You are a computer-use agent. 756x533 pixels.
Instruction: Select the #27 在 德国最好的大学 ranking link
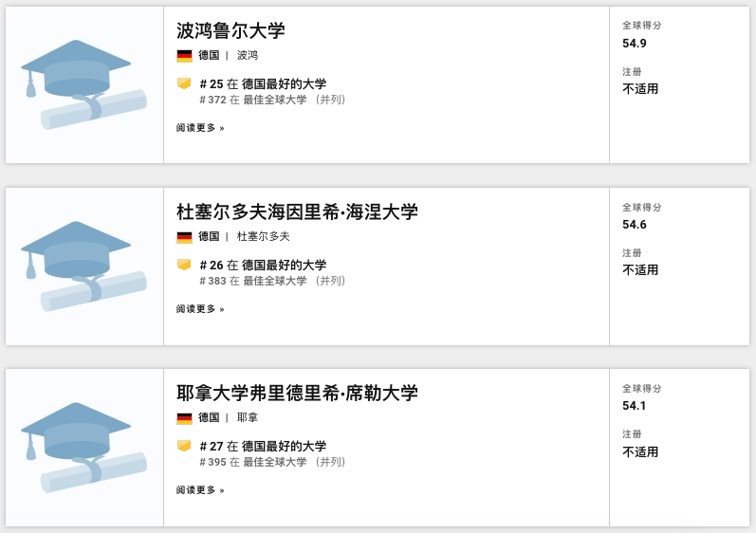(x=263, y=447)
